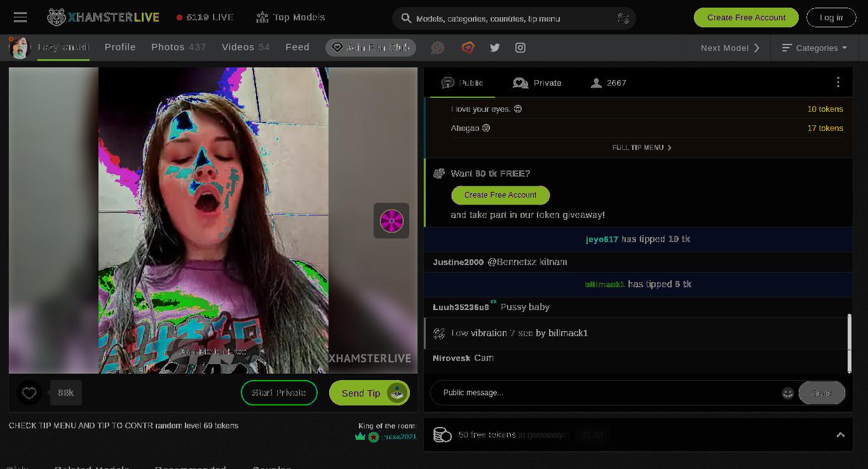The image size is (868, 469).
Task: Add the model to favorites with the heart
Action: 29,393
